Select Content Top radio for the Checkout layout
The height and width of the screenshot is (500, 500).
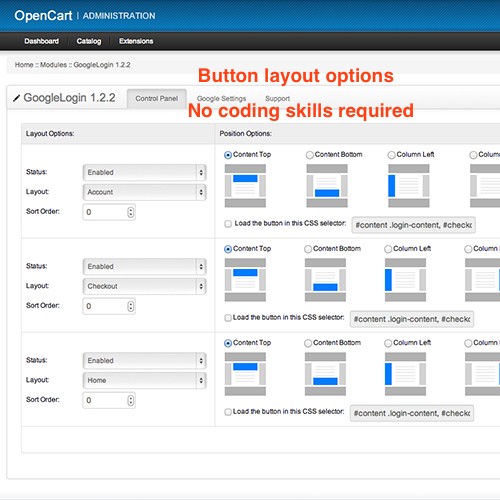[x=228, y=249]
